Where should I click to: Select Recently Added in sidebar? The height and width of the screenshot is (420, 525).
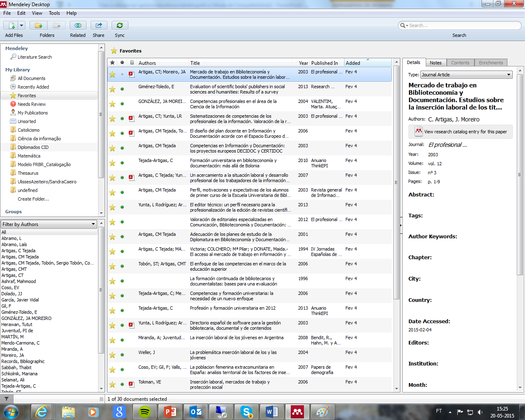click(33, 87)
